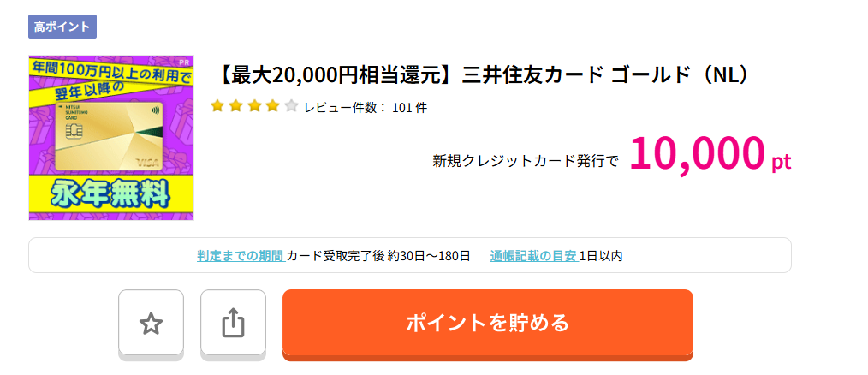Open the 通帳記載の目安 link
The image size is (868, 375).
(x=534, y=256)
